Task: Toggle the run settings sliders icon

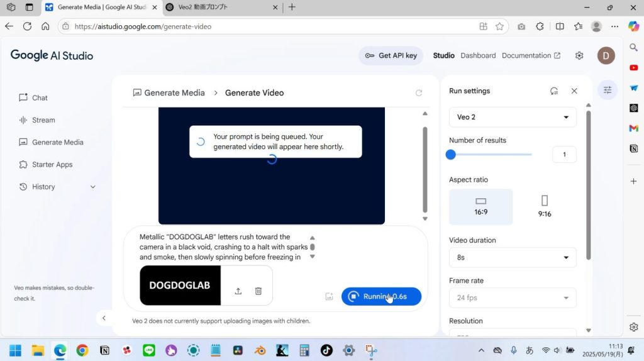Action: click(608, 90)
